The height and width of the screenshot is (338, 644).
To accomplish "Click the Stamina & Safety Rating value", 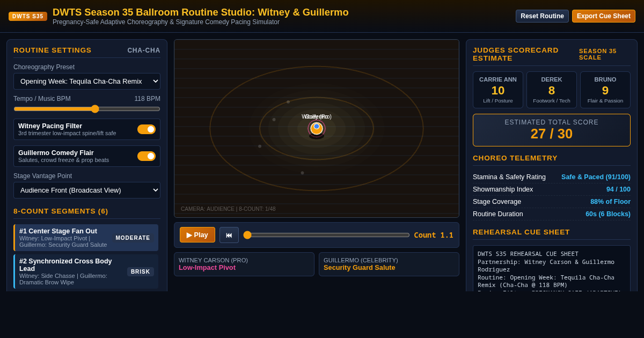I will [596, 177].
